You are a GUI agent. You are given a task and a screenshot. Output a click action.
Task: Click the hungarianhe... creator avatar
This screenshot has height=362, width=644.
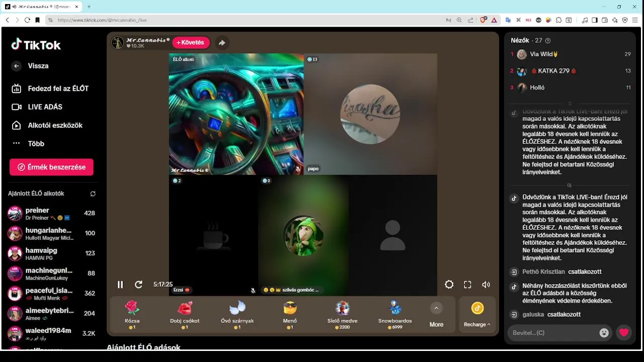point(15,233)
